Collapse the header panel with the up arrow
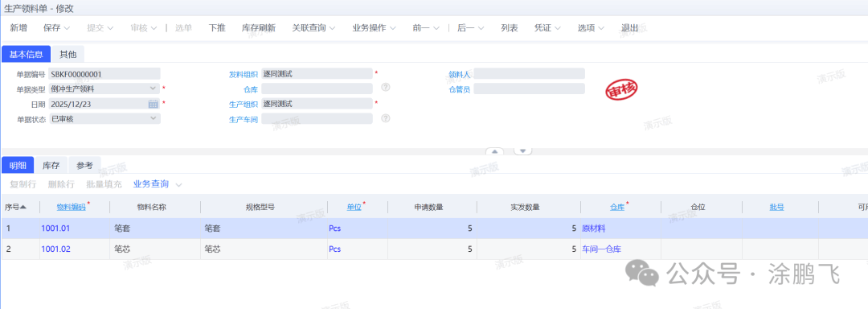 pos(495,151)
